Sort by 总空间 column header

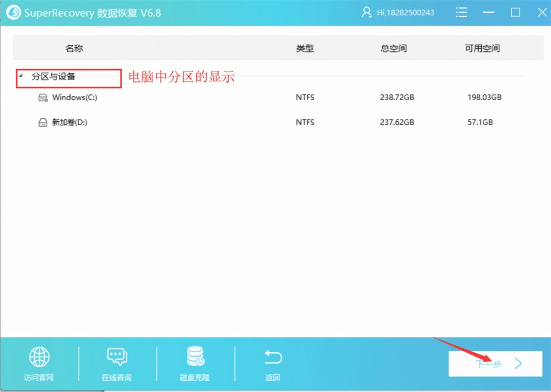pos(393,48)
